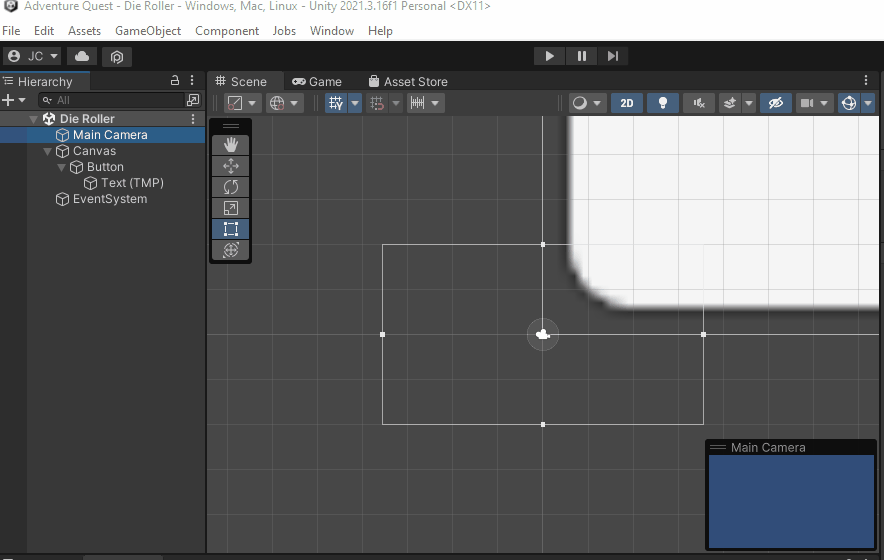Screen dimensions: 884x560
Task: Select the Scale tool
Action: tap(230, 208)
